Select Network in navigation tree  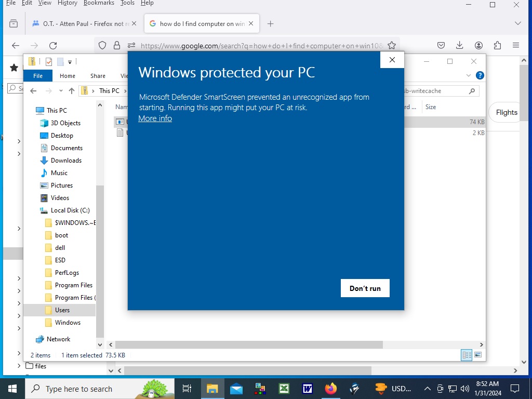pyautogui.click(x=58, y=339)
